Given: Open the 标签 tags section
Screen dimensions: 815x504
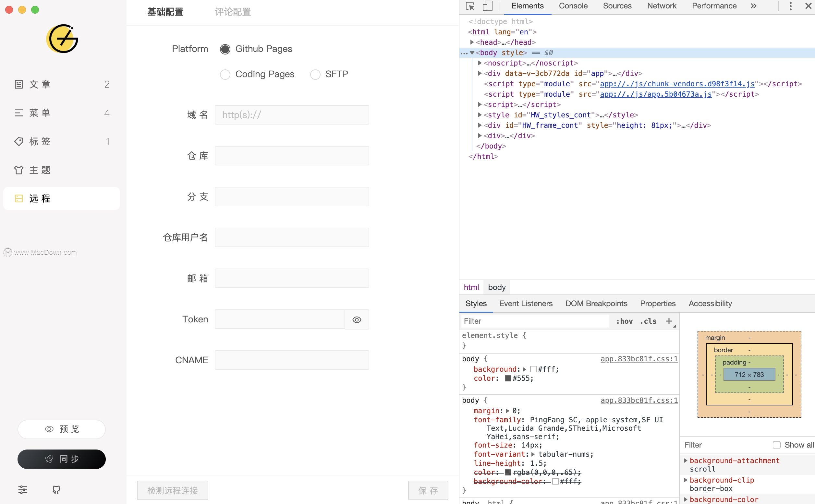Looking at the screenshot, I should pyautogui.click(x=62, y=141).
